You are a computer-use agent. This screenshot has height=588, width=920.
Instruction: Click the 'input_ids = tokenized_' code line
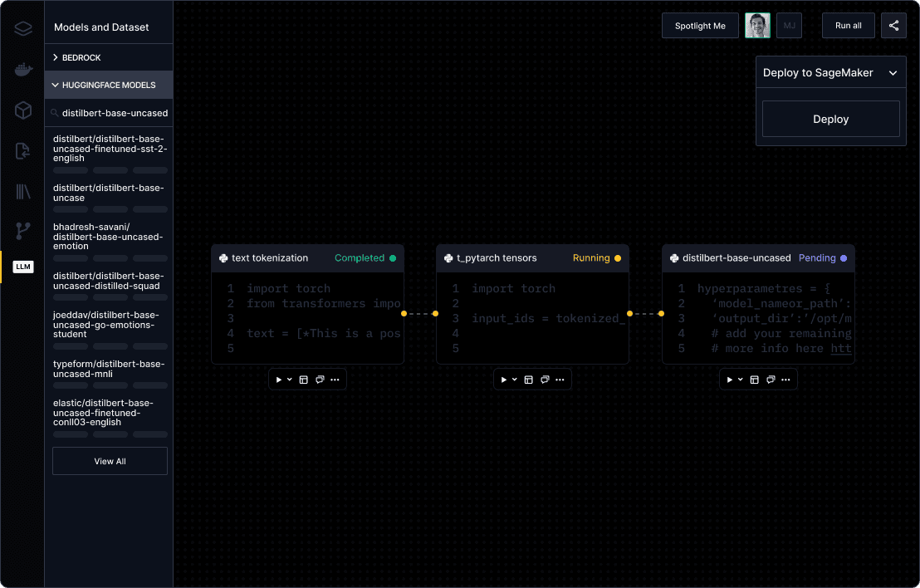[x=548, y=318]
